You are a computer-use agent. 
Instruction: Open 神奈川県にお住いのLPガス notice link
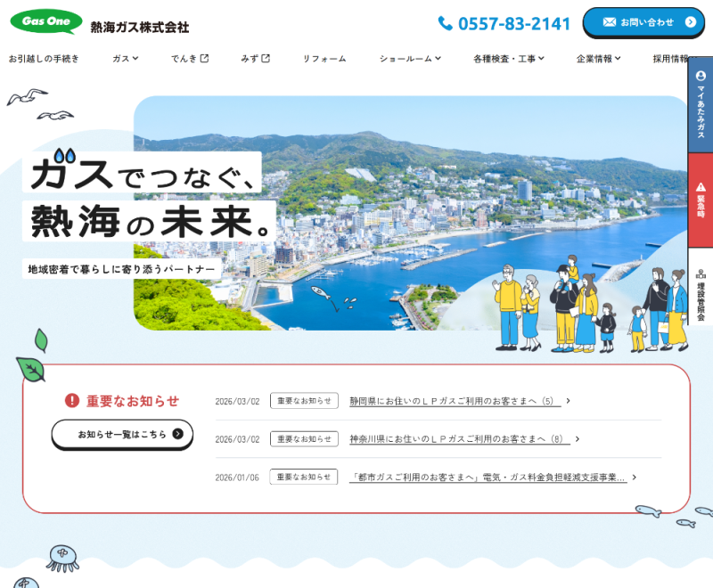point(460,439)
